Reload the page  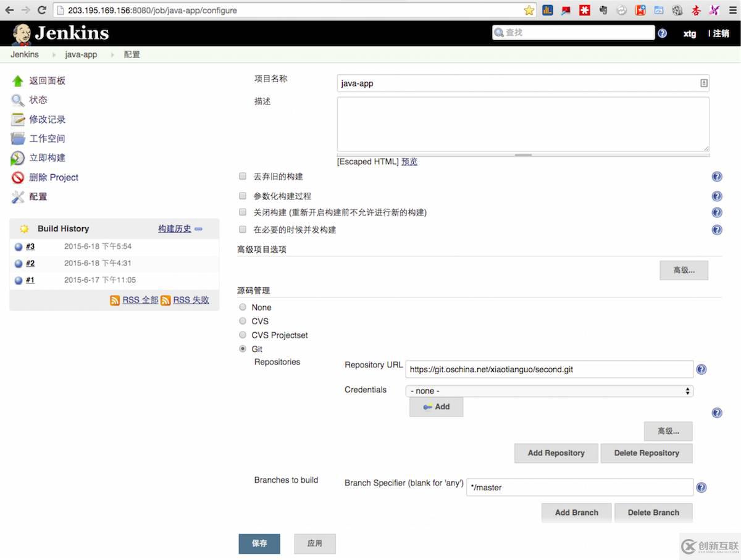point(41,10)
